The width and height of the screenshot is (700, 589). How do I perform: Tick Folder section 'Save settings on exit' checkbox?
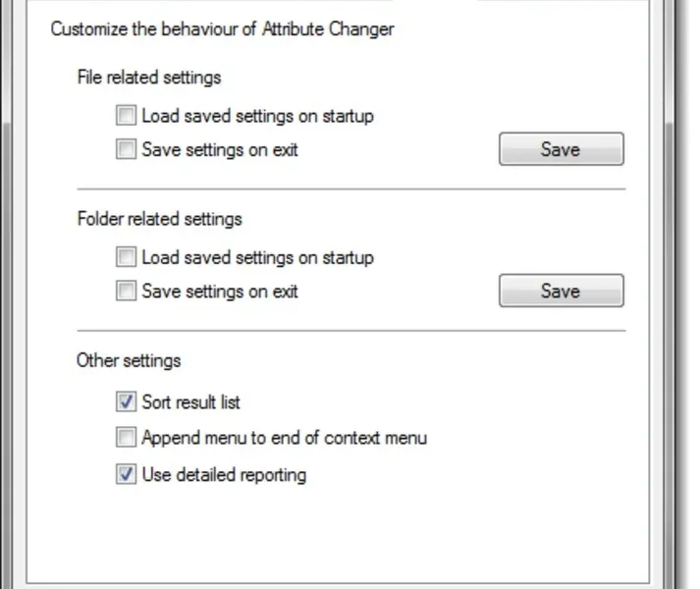click(126, 292)
